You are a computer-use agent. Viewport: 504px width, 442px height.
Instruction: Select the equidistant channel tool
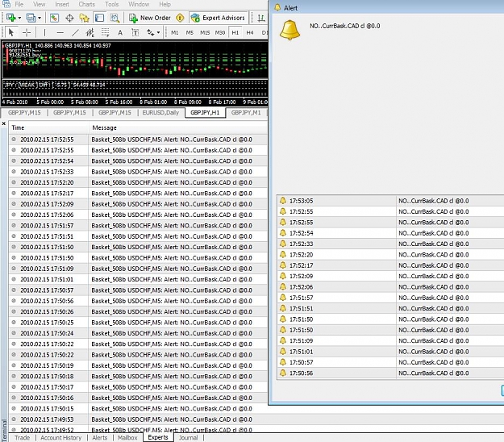(x=90, y=32)
